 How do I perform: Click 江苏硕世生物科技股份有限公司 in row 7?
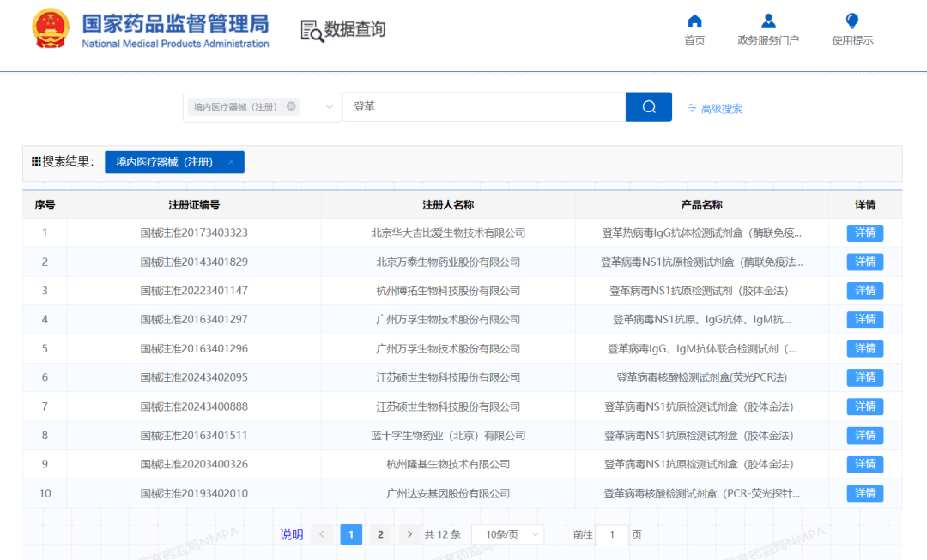coord(448,406)
